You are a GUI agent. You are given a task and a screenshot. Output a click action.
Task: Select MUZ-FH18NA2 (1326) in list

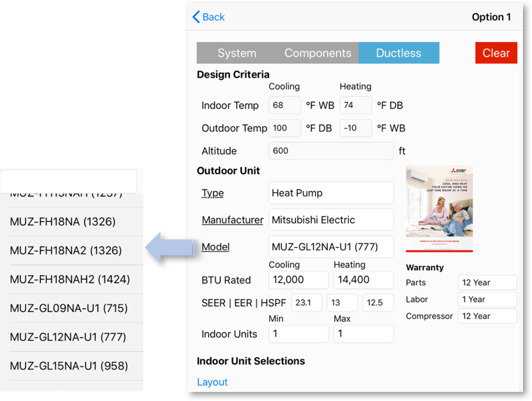click(71, 251)
